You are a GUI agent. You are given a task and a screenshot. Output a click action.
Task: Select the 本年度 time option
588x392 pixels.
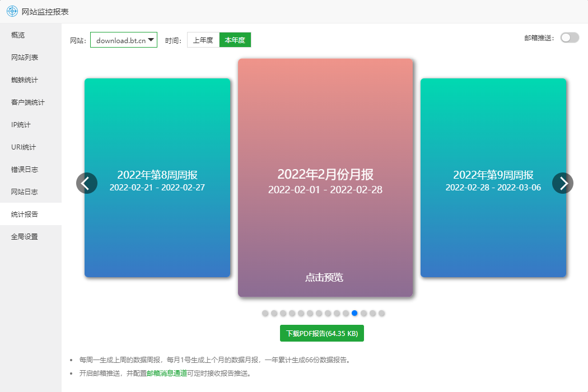coord(235,40)
